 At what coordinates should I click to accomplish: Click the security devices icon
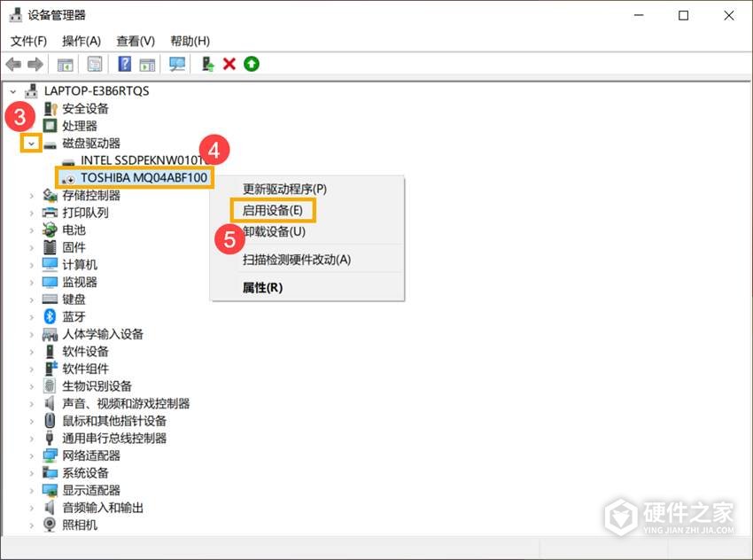(50, 108)
